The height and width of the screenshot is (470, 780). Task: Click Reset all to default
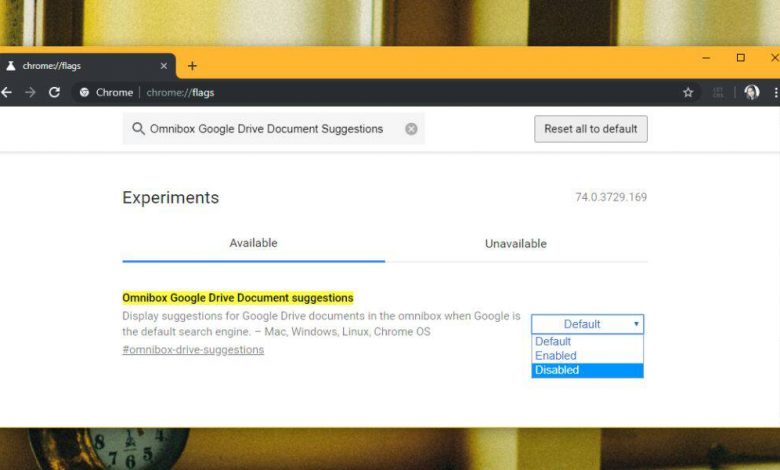(590, 129)
